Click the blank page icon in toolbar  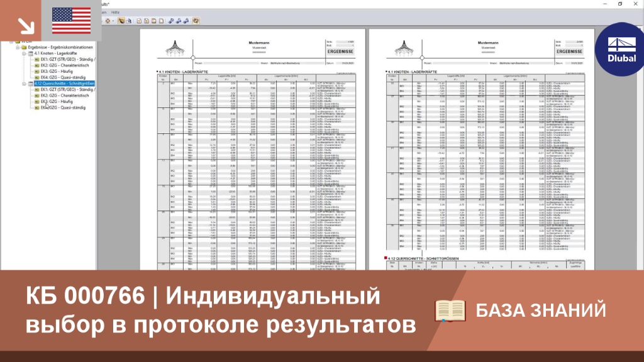click(162, 21)
